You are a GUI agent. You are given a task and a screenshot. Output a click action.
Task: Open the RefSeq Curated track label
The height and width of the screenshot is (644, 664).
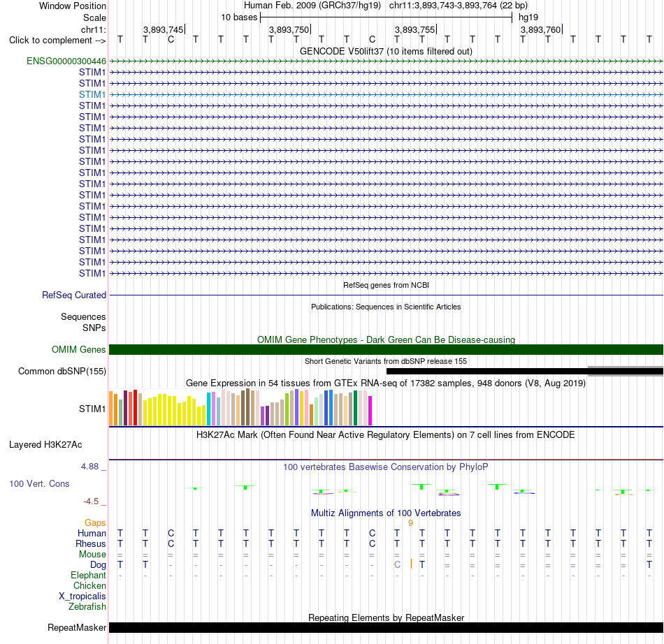tap(74, 295)
